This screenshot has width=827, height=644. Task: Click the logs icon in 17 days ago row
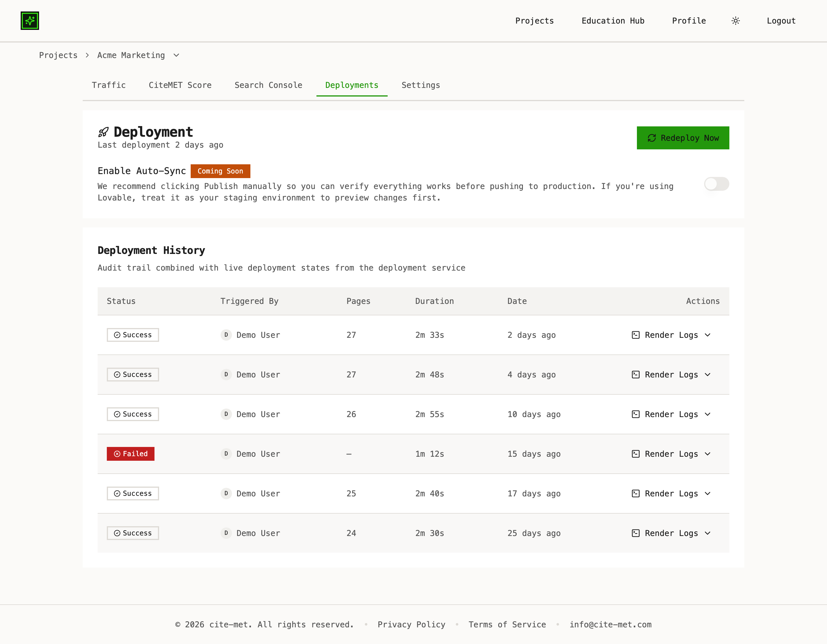[x=636, y=493]
